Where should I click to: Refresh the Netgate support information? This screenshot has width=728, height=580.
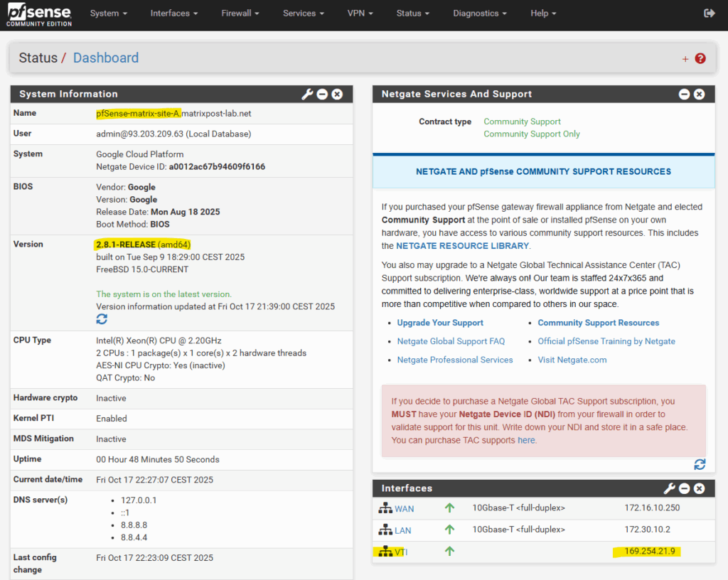[700, 464]
